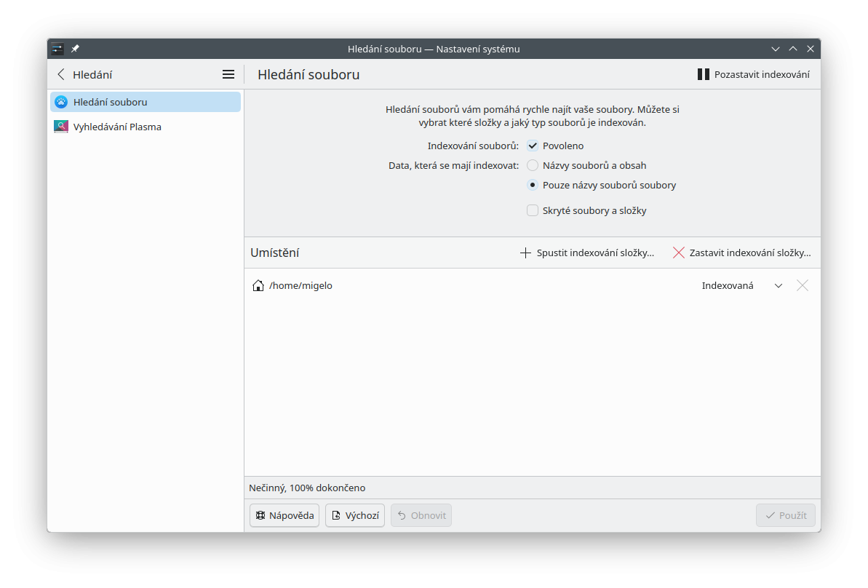Select the /home/migelo location row
The image size is (868, 588).
(473, 286)
